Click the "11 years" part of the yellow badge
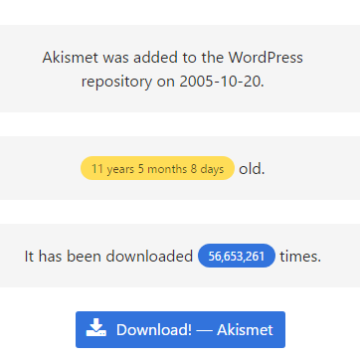The image size is (360, 360). point(113,169)
